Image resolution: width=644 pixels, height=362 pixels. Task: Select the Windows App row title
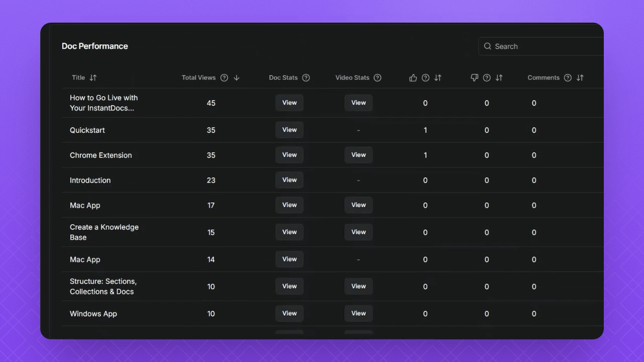tap(93, 314)
